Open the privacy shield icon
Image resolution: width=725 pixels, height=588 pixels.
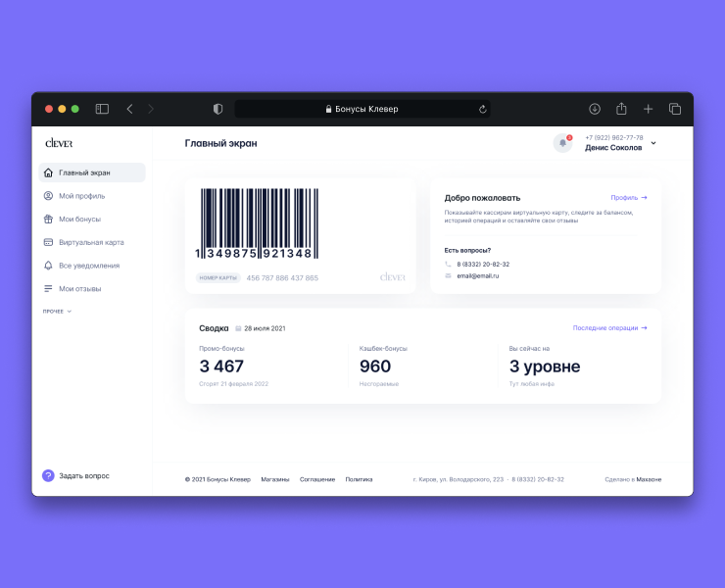pyautogui.click(x=217, y=109)
